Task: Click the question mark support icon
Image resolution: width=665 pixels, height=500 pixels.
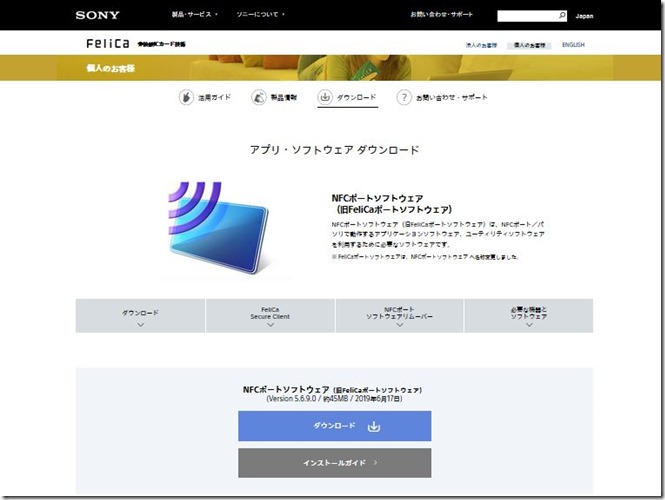Action: pyautogui.click(x=404, y=98)
